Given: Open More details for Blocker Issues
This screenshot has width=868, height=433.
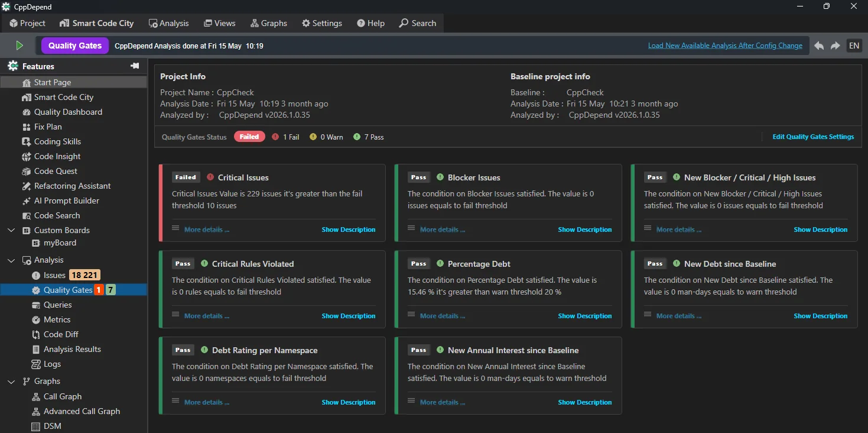Looking at the screenshot, I should [443, 230].
